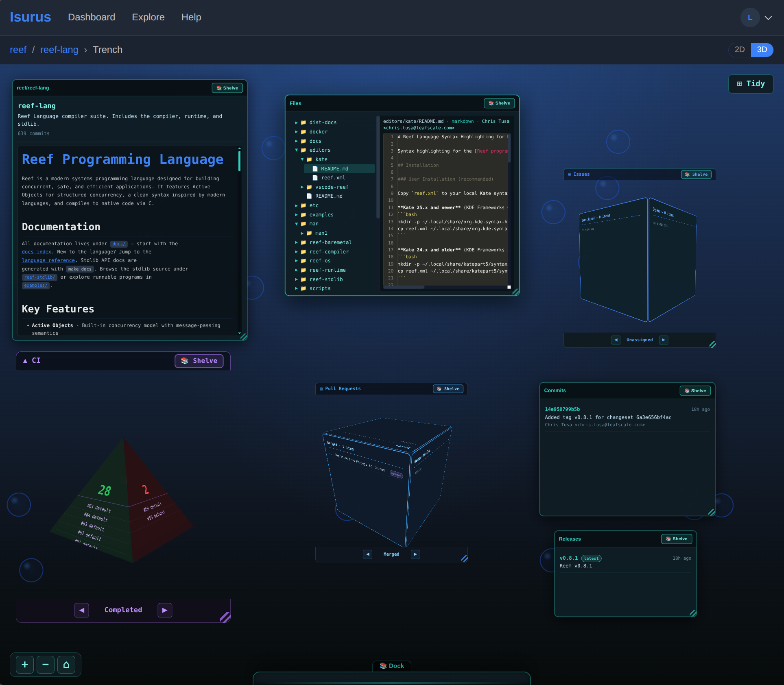Open the reef-stdlib/ link in README
784x685 pixels.
(x=39, y=277)
